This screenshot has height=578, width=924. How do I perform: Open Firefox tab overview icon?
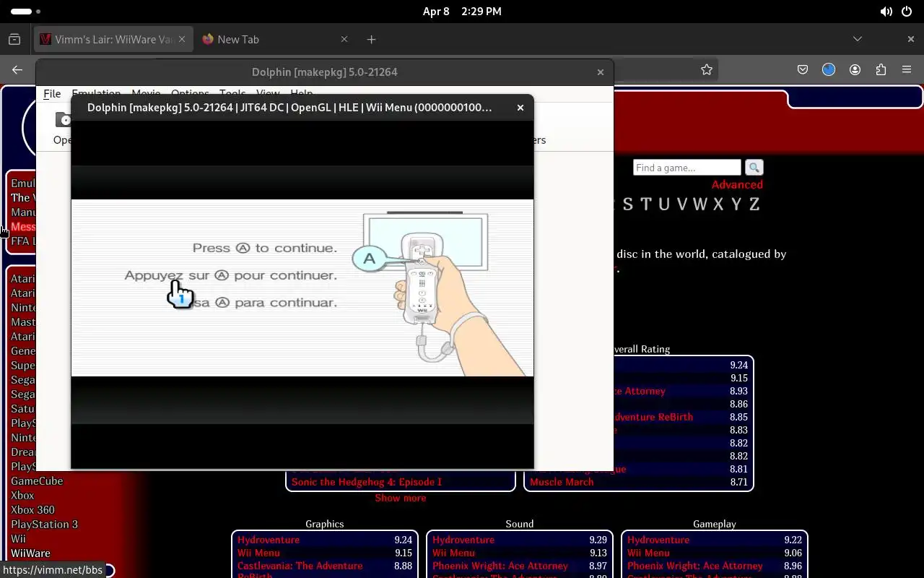point(14,39)
